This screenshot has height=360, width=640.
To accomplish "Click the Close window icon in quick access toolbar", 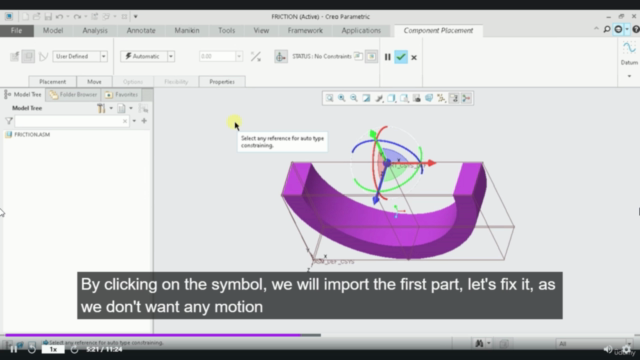I will tap(124, 17).
